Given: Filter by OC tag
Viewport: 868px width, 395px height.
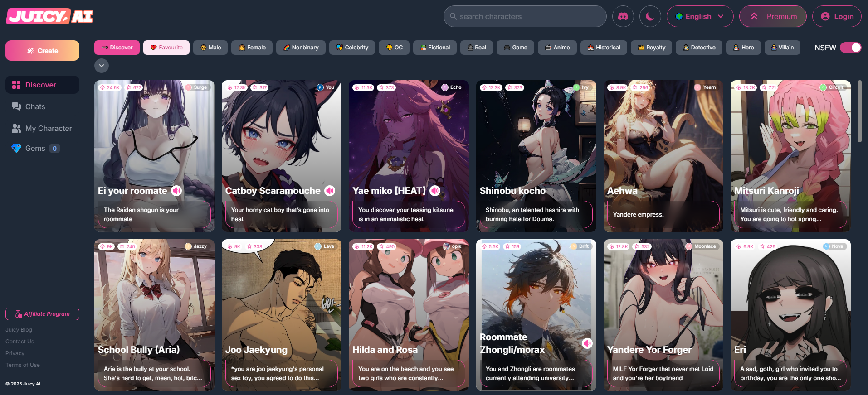Looking at the screenshot, I should (x=394, y=48).
